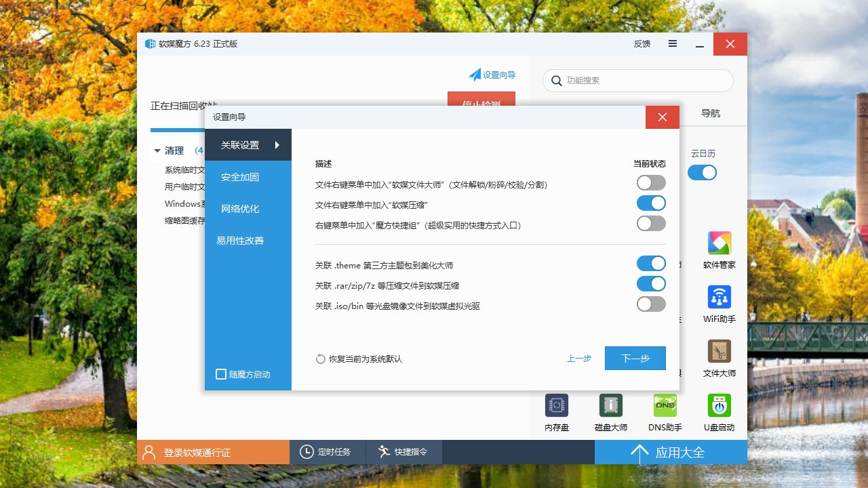
Task: Select 关联设置 tab in wizard
Action: tap(248, 145)
